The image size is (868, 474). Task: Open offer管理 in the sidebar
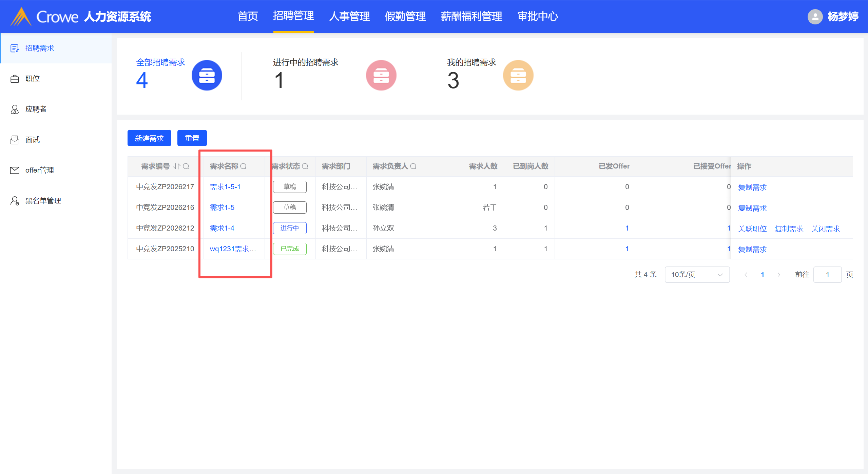tap(39, 170)
